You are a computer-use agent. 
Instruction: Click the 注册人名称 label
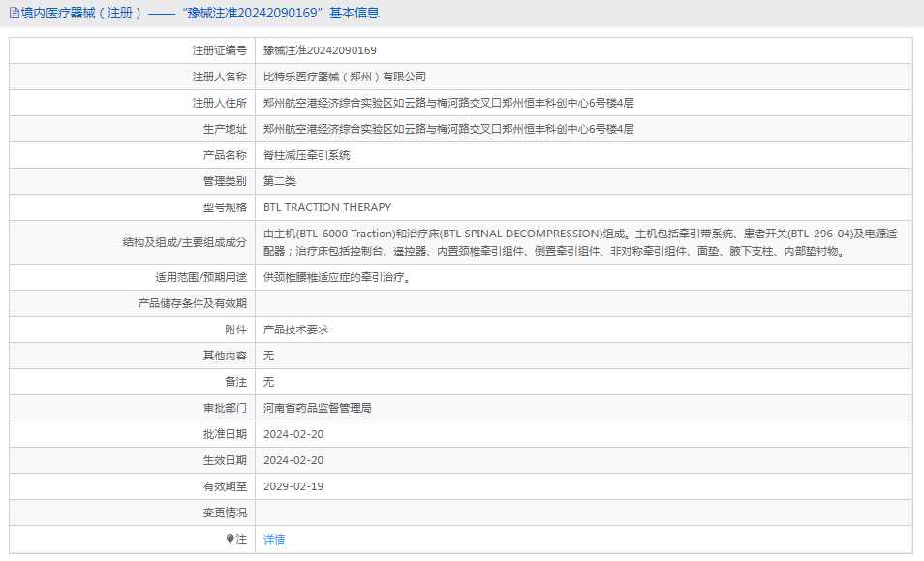tap(219, 77)
